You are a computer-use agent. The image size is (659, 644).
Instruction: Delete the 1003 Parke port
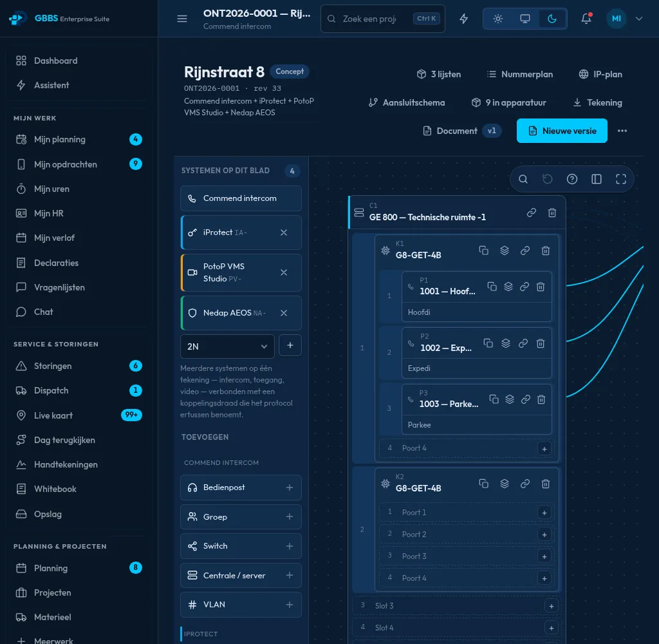(x=541, y=399)
